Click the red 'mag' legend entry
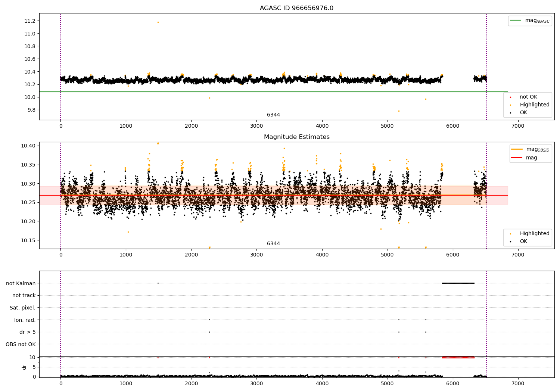Image resolution: width=560 pixels, height=392 pixels. (x=525, y=158)
